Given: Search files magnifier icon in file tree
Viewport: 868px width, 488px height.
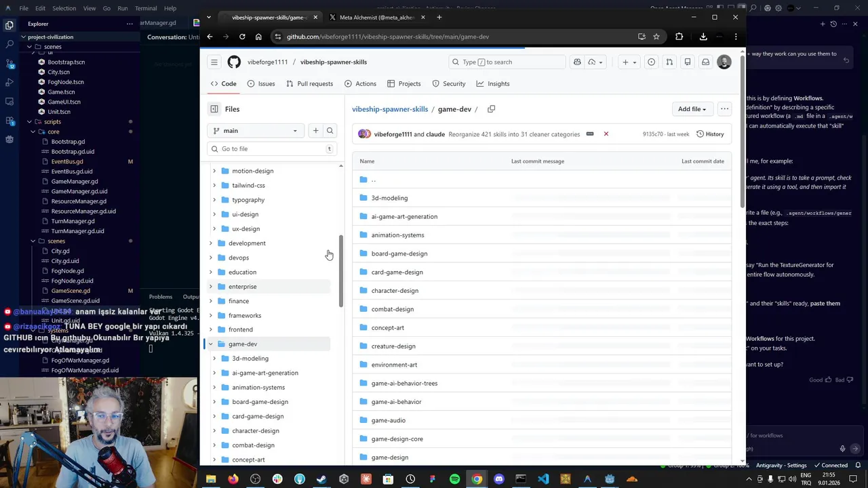Looking at the screenshot, I should 330,131.
